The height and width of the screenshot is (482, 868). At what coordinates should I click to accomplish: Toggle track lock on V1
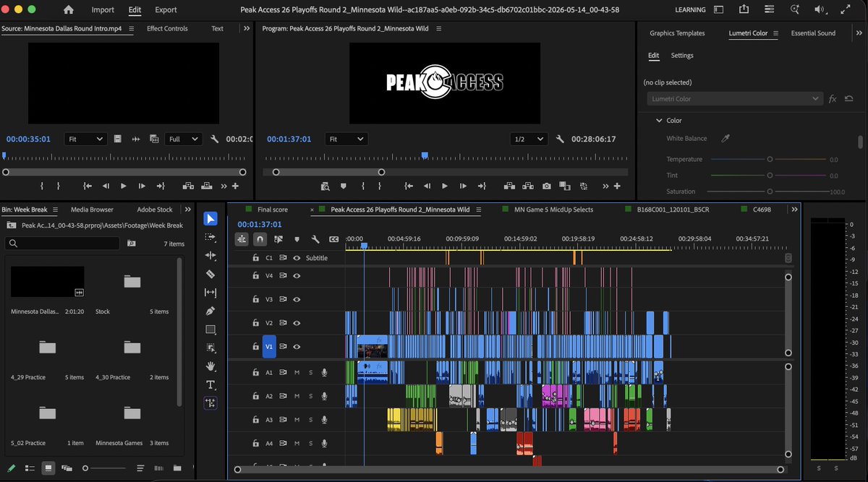(256, 347)
